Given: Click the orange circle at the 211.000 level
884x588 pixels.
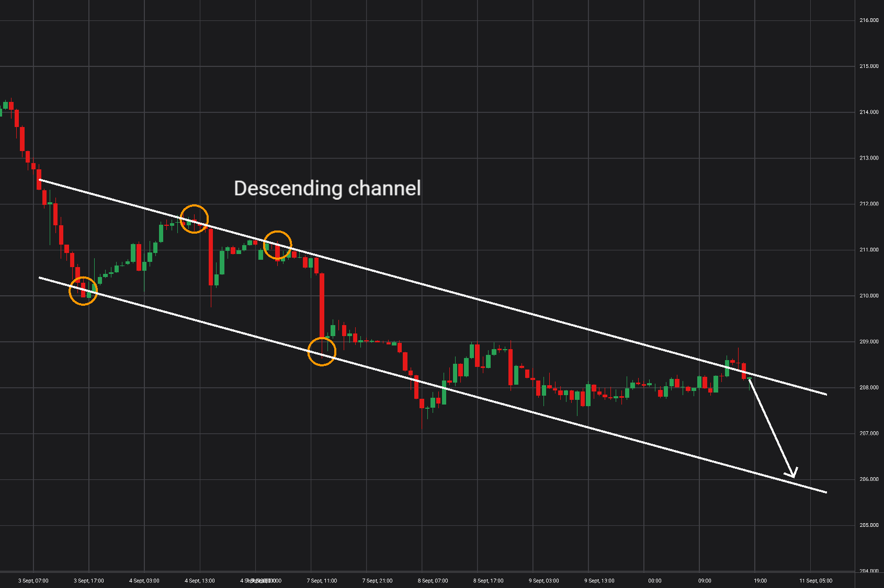Looking at the screenshot, I should pyautogui.click(x=277, y=245).
